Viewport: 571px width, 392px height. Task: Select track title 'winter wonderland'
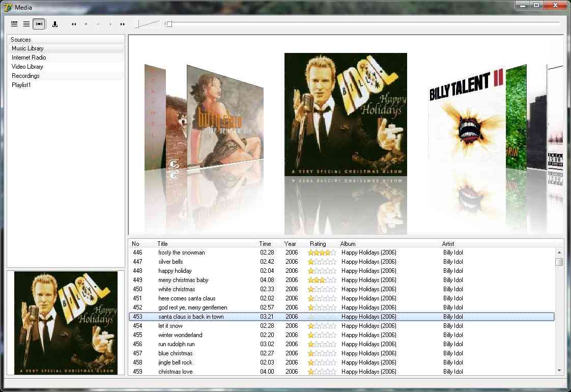coord(180,335)
